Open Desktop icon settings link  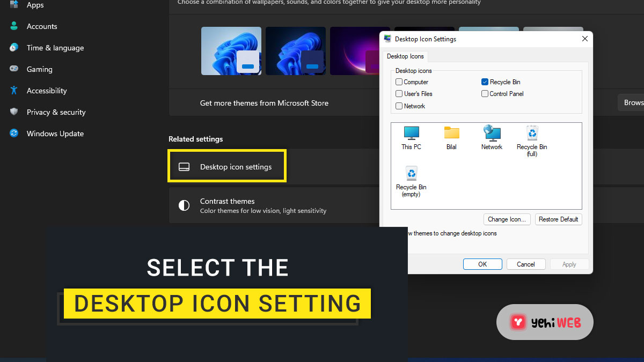click(236, 167)
